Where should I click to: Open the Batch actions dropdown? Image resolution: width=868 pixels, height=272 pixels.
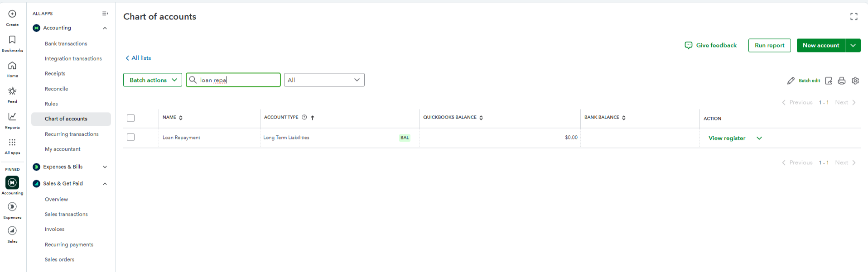(x=153, y=80)
